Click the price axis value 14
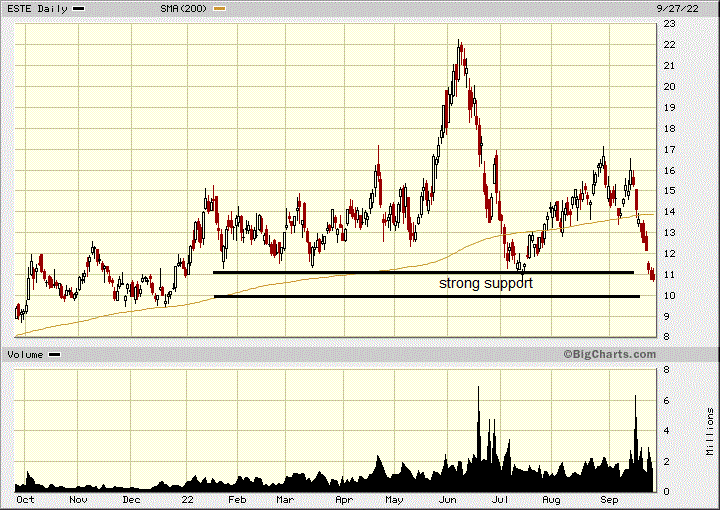 point(669,212)
